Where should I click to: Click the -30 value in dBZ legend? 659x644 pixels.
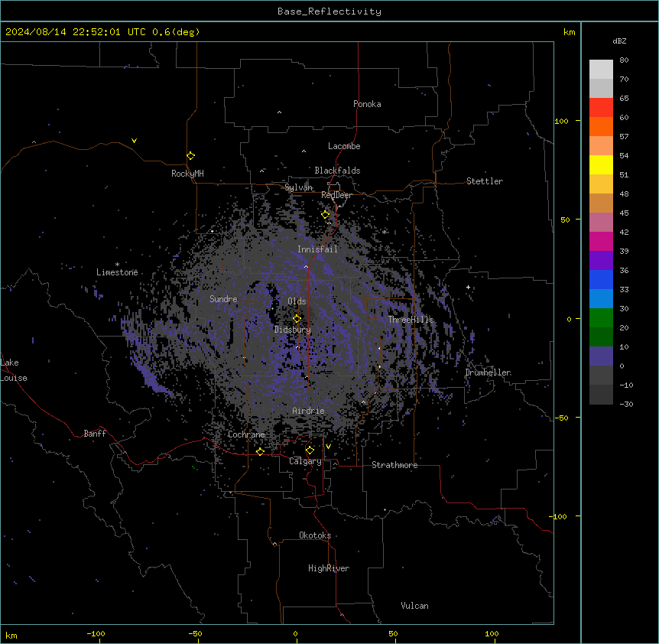[626, 405]
